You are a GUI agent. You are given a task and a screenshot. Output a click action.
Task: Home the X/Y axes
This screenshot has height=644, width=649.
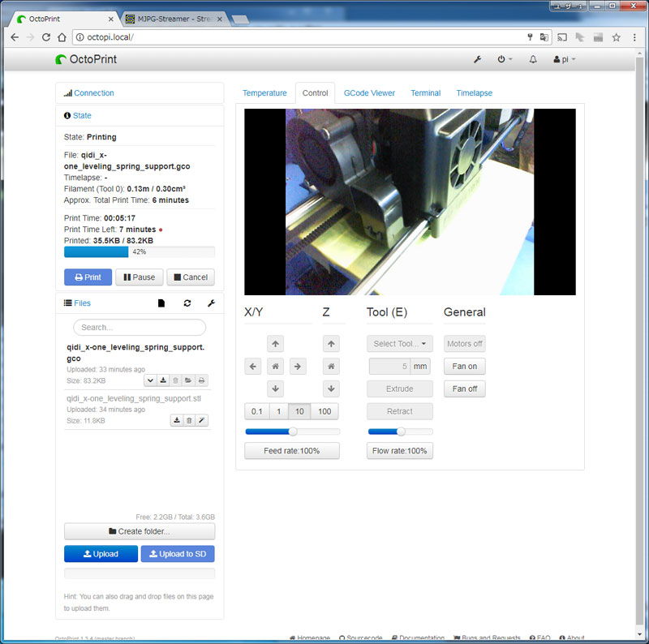[x=275, y=367]
